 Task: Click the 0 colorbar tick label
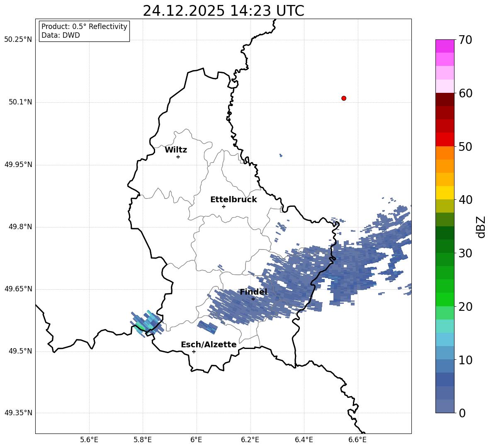click(462, 413)
